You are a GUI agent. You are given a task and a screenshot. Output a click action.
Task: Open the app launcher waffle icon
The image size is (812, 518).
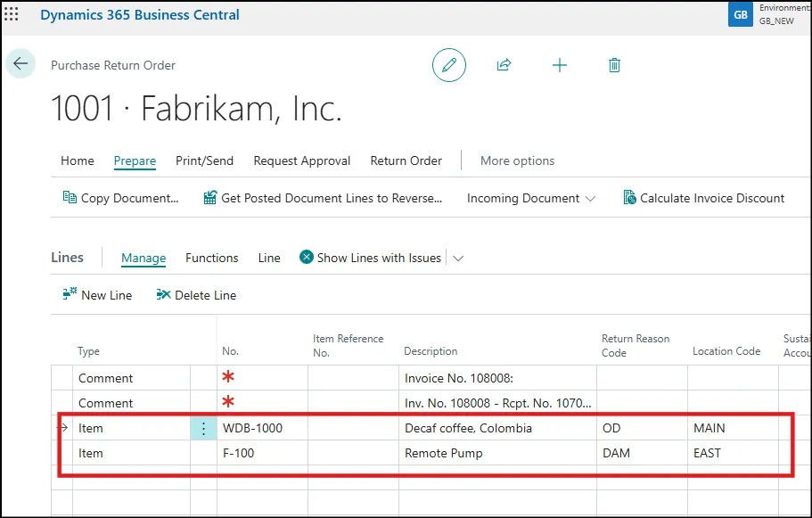pyautogui.click(x=11, y=14)
